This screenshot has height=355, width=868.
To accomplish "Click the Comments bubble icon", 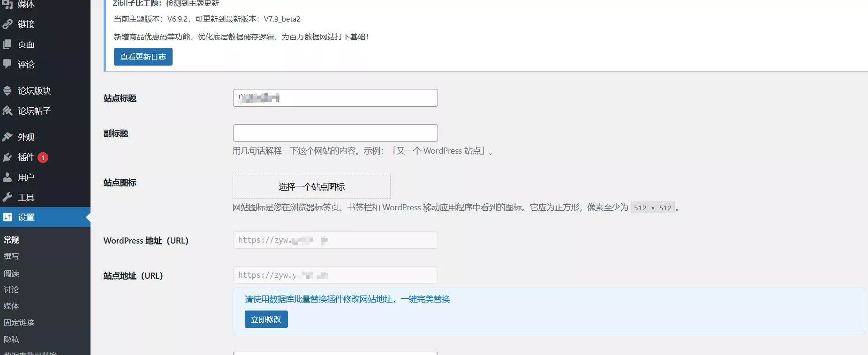I will pos(8,64).
